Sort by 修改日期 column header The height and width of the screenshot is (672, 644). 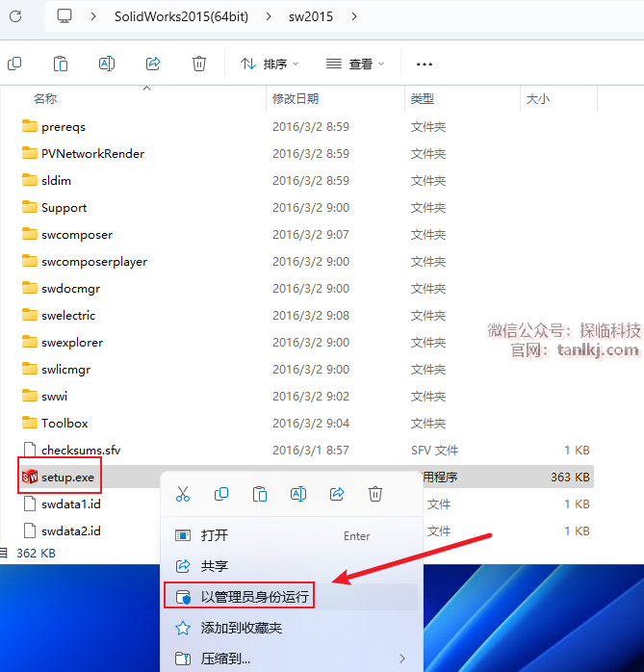[296, 99]
